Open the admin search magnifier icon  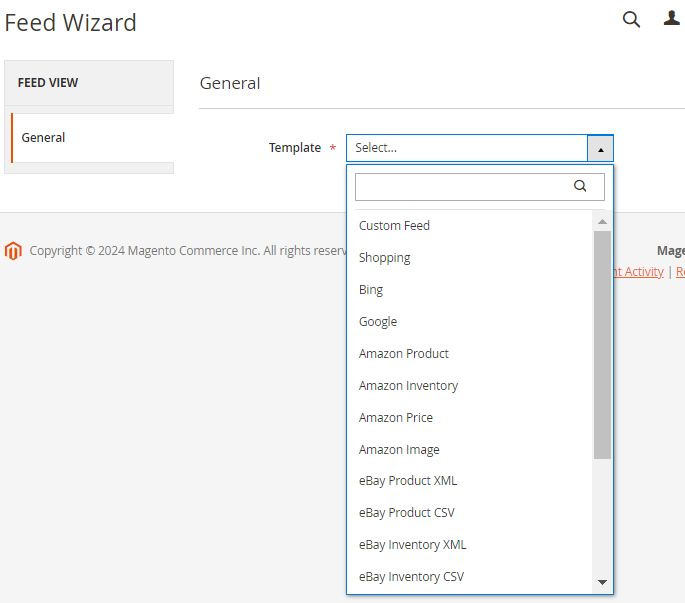pos(631,20)
